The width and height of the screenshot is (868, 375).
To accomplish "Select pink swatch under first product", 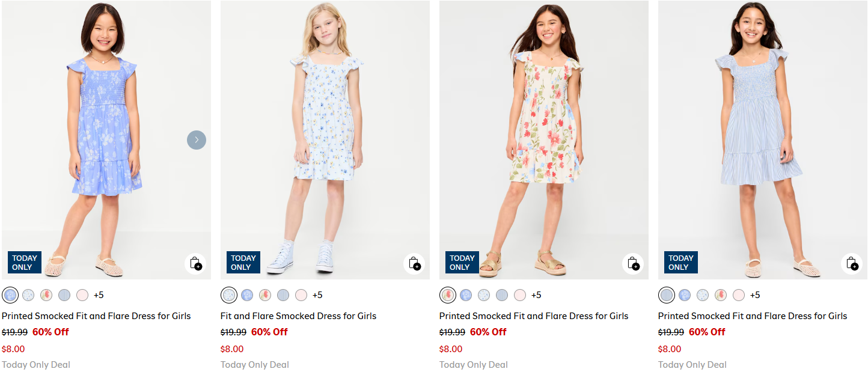I will click(82, 295).
